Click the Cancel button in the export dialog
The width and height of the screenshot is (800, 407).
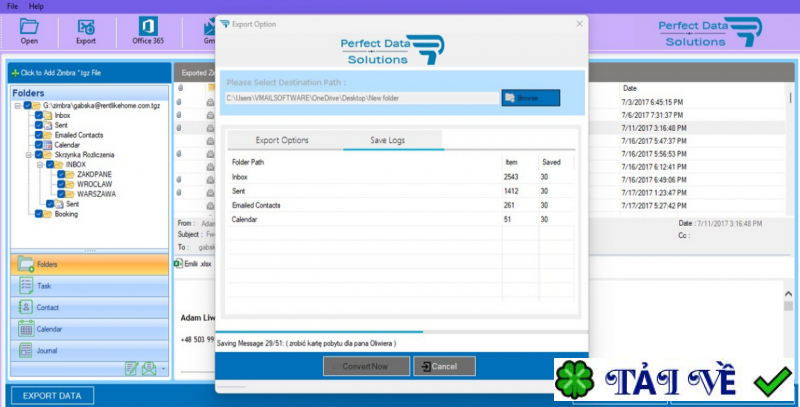[444, 366]
